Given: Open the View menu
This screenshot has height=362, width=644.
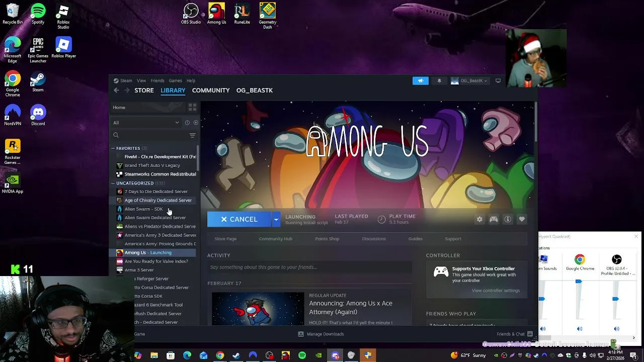Looking at the screenshot, I should pos(141,80).
